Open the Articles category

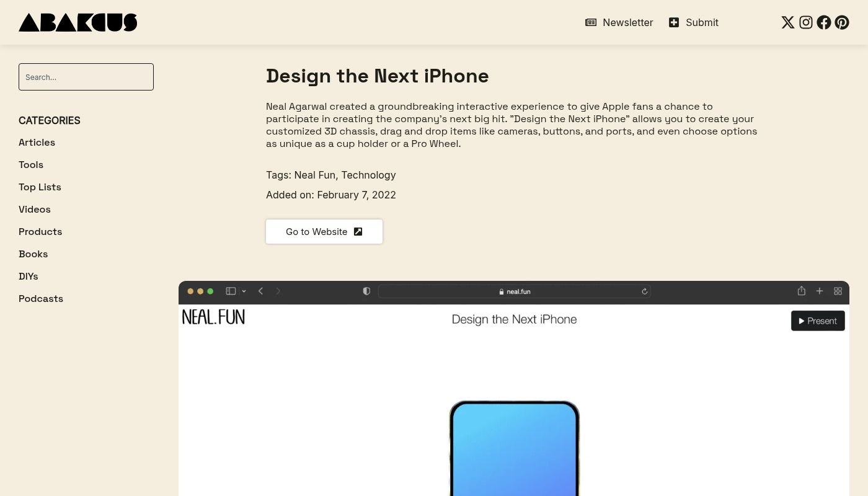[x=37, y=142]
